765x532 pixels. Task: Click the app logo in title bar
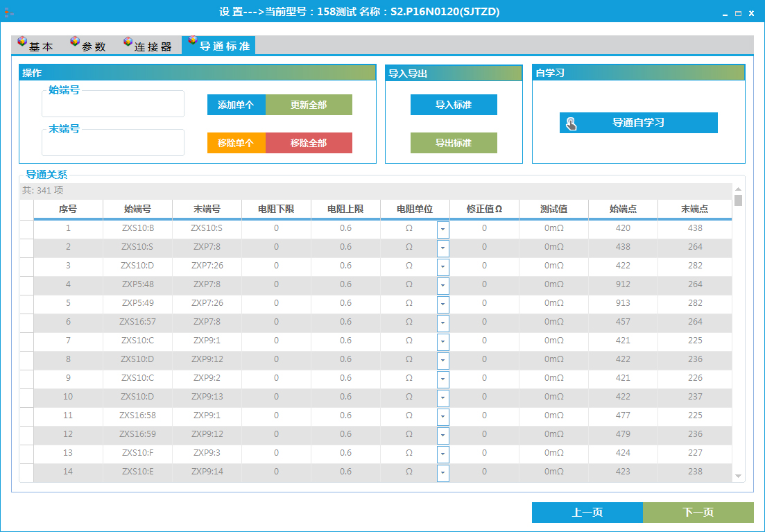(x=9, y=12)
